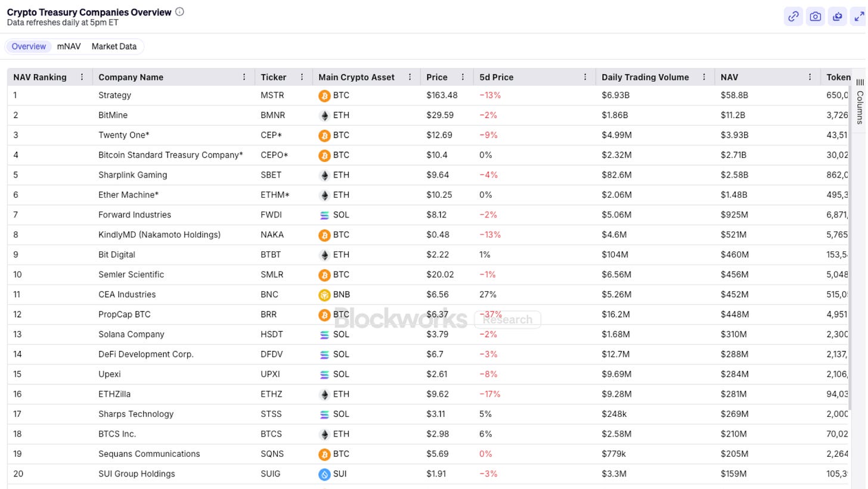Image resolution: width=868 pixels, height=489 pixels.
Task: Click ticker HSDT
Action: [272, 334]
